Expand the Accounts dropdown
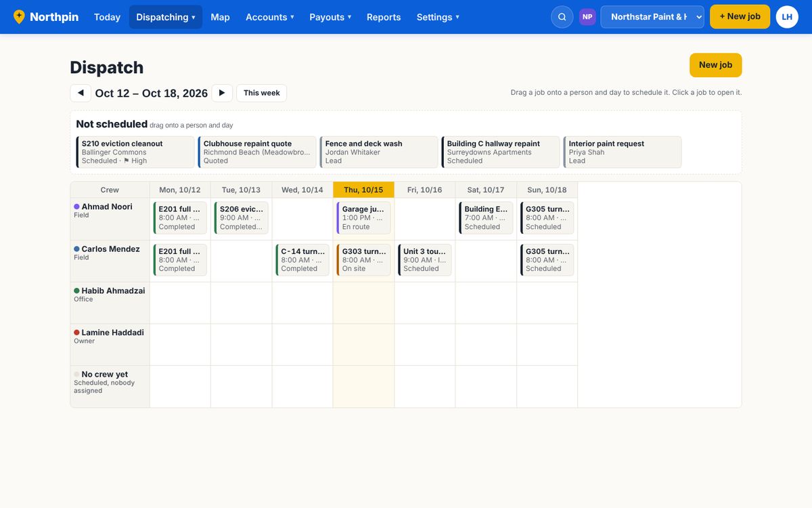The width and height of the screenshot is (812, 508). [x=270, y=17]
